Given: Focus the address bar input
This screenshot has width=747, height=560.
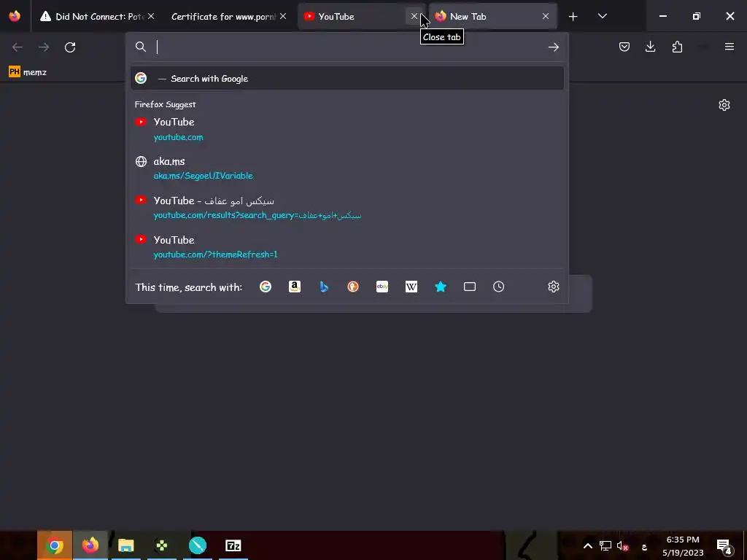Looking at the screenshot, I should click(350, 47).
